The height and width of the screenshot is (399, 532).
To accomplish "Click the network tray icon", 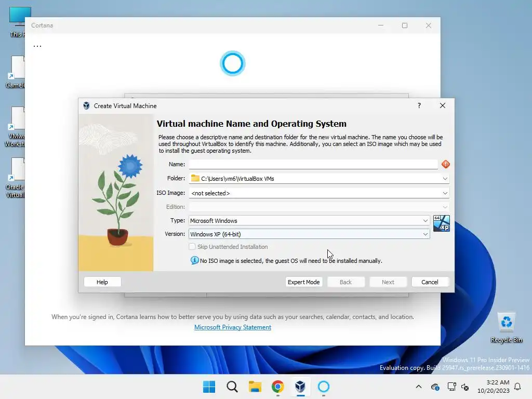I will tap(451, 387).
